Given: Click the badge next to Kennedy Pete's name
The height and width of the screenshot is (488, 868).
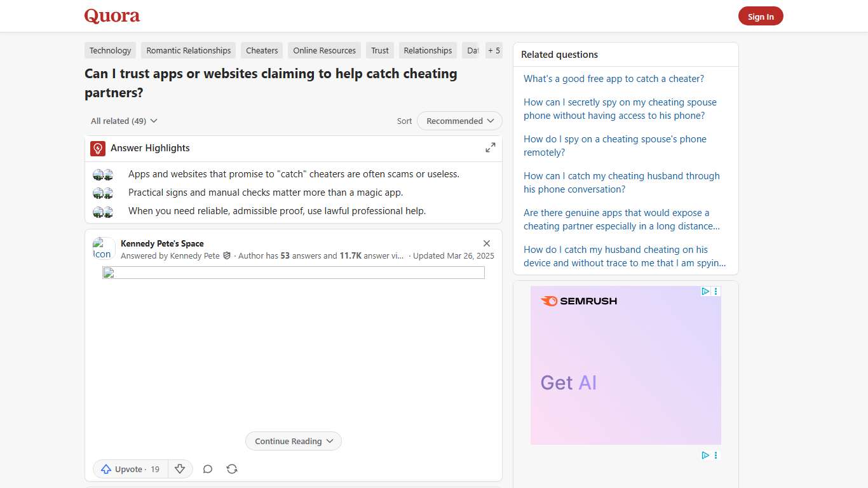Looking at the screenshot, I should click(x=227, y=255).
